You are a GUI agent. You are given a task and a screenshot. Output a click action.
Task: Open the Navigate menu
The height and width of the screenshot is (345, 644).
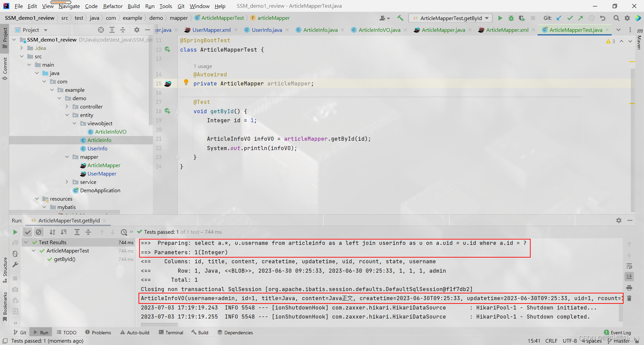coord(69,6)
